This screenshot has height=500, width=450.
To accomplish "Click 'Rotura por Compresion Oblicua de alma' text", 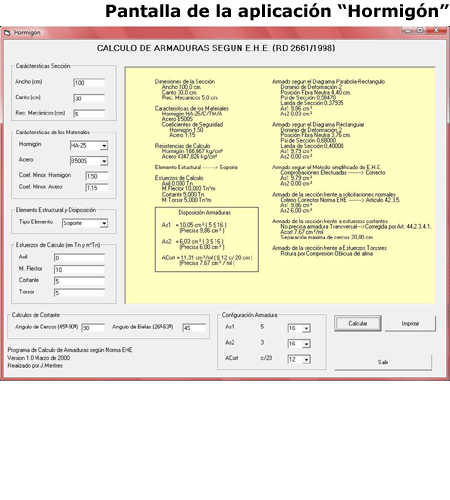I will 327,254.
